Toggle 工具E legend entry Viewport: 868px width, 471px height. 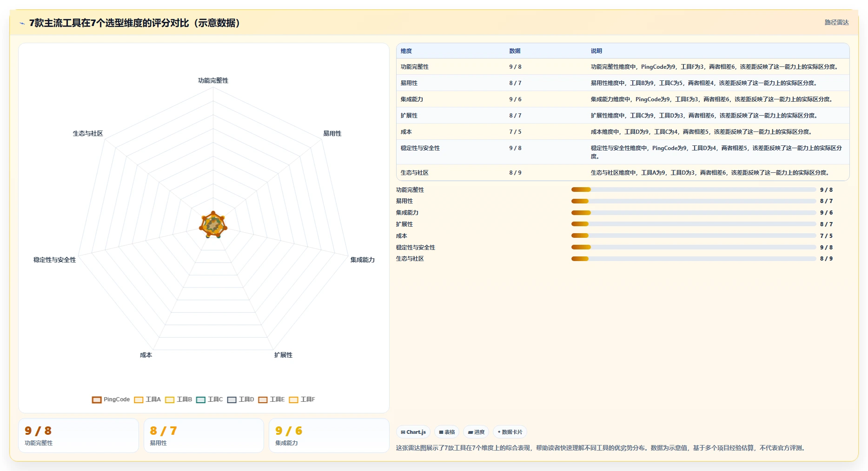(x=272, y=399)
